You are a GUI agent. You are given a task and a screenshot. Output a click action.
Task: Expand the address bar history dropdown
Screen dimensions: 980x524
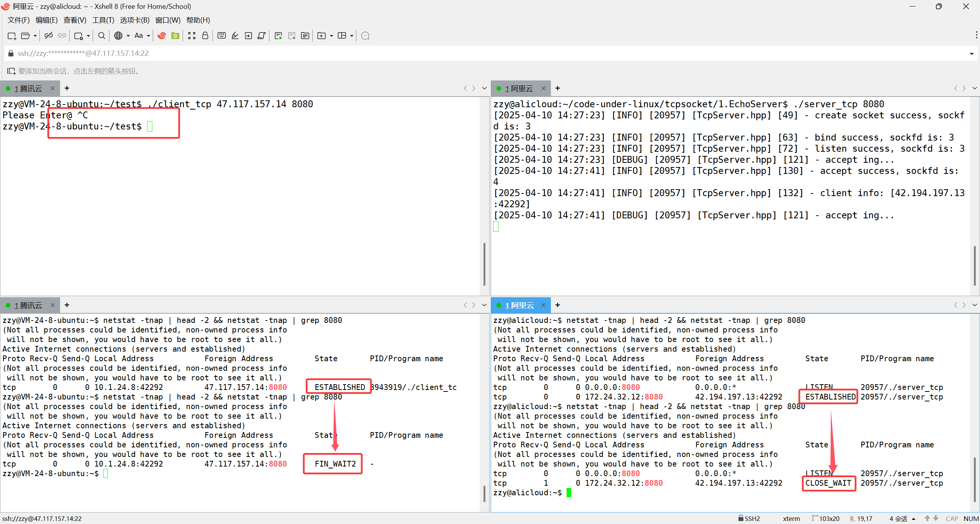972,54
